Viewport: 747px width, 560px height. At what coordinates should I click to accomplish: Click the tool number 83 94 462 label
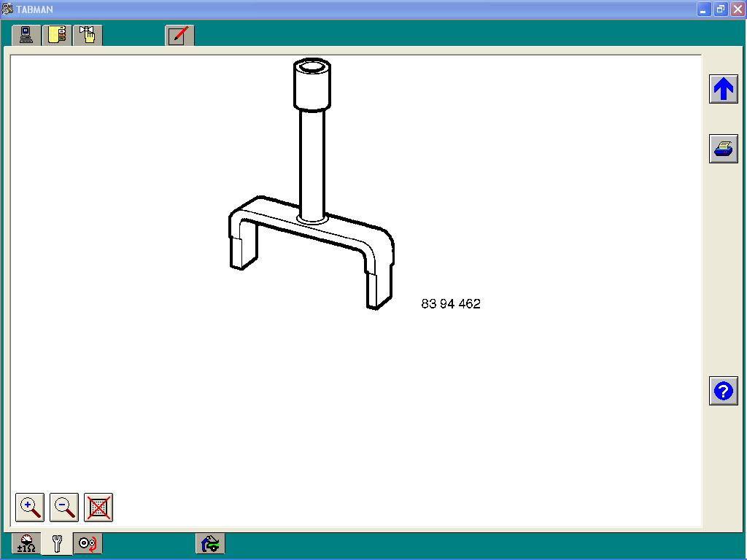451,304
